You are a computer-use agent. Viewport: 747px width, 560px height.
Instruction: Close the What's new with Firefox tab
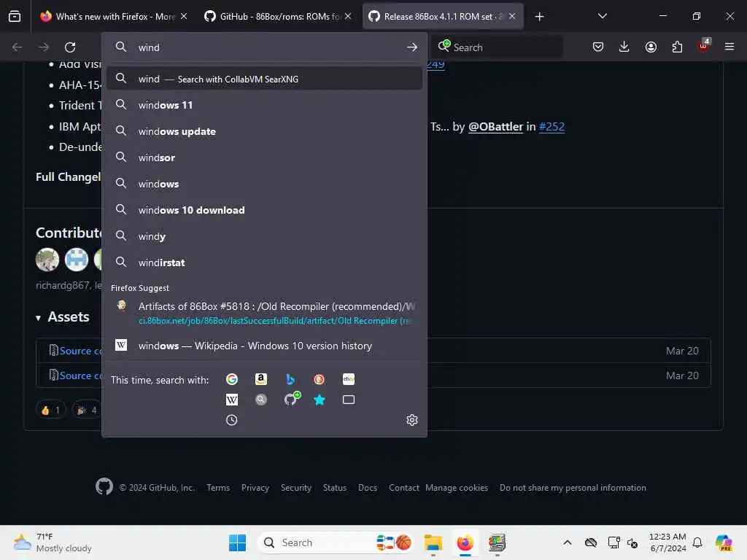[184, 16]
